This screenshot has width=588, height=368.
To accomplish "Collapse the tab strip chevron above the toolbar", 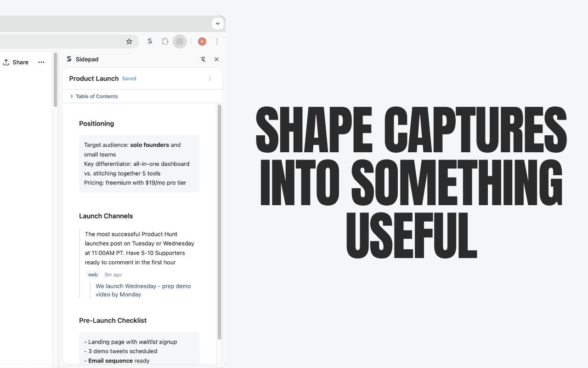I will point(218,23).
